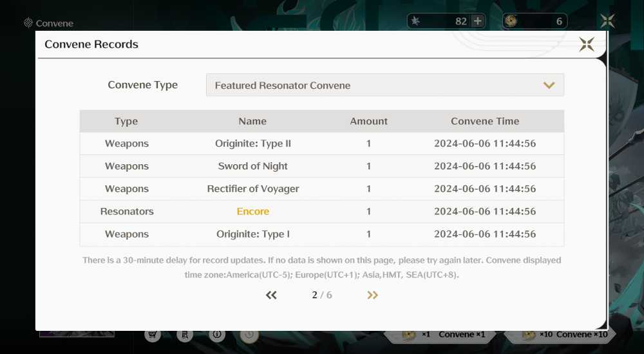Open the Convene Type dropdown
Screen dimensions: 644x354
pyautogui.click(x=385, y=85)
